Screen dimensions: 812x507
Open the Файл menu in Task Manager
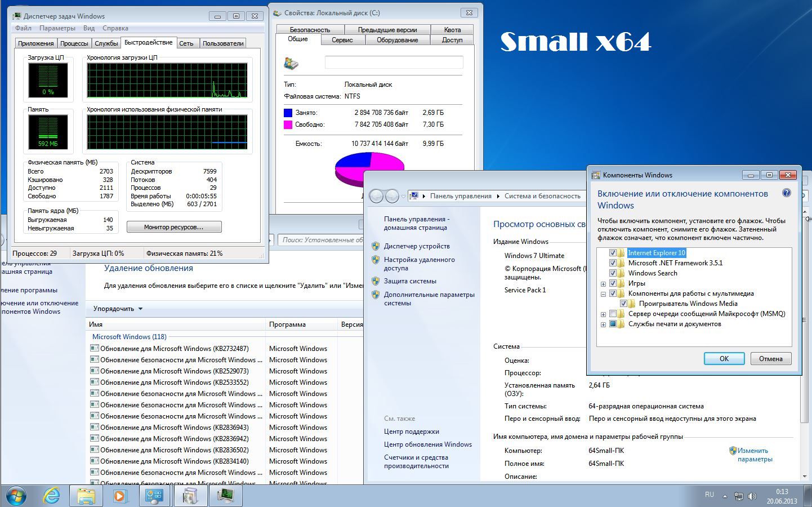(x=23, y=28)
